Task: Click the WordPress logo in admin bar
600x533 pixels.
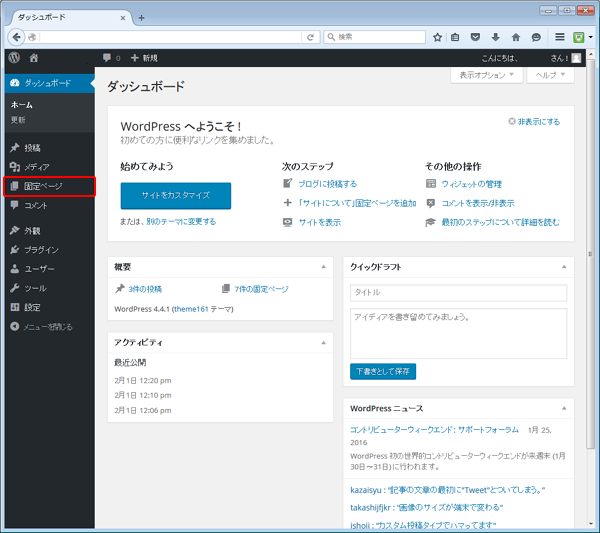Action: tap(14, 58)
